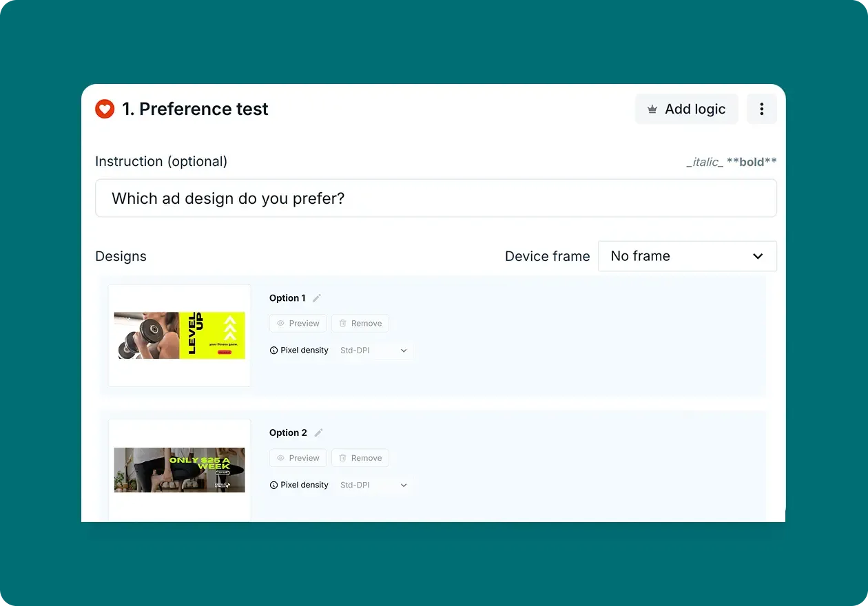Click the bold formatting hint above the instruction field
Screen dimensions: 868x606
(x=750, y=162)
